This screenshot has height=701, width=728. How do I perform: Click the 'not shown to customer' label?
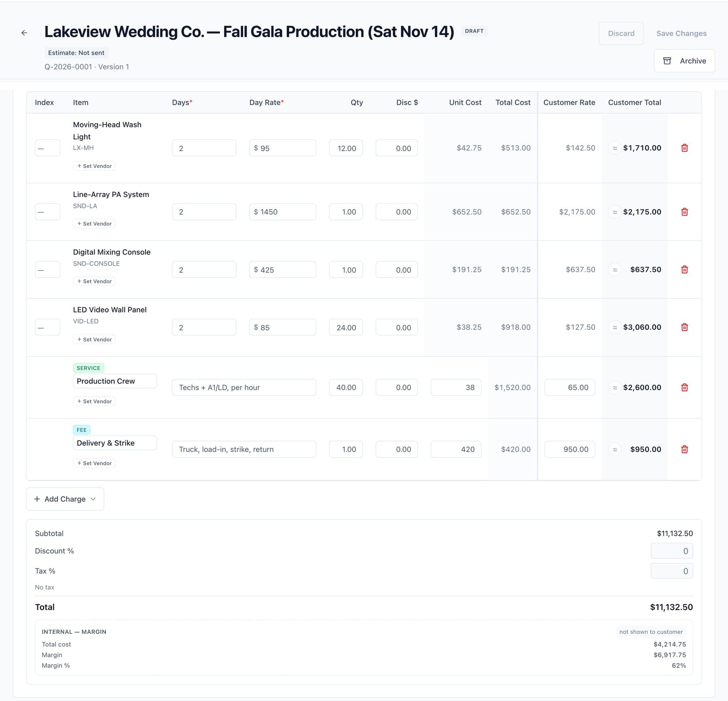click(x=651, y=631)
